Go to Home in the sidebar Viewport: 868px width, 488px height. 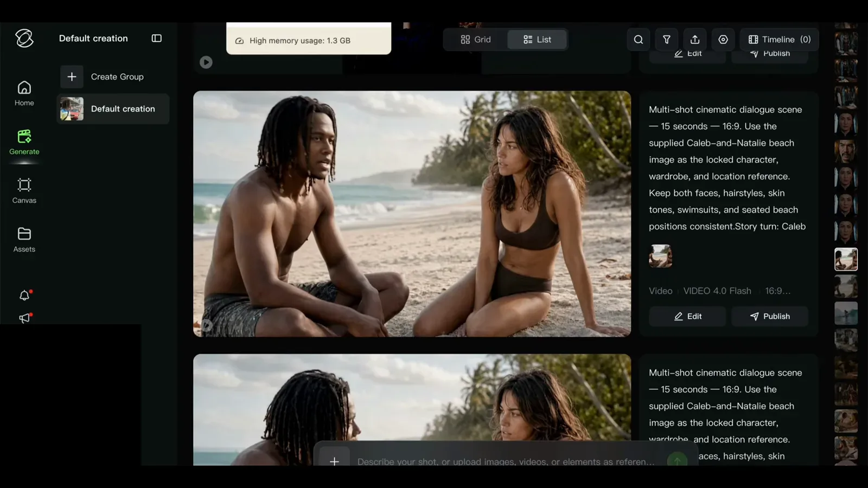(24, 93)
